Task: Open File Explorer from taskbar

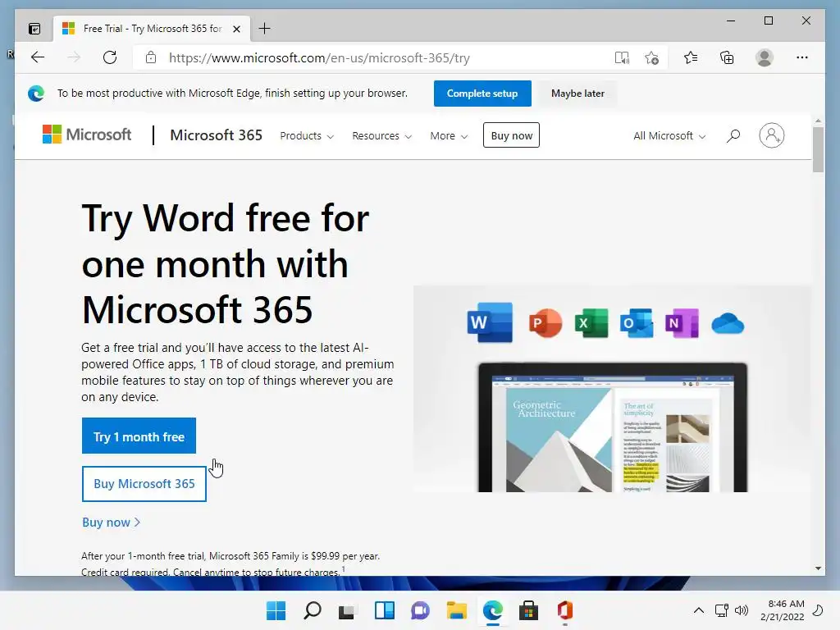Action: 456,610
